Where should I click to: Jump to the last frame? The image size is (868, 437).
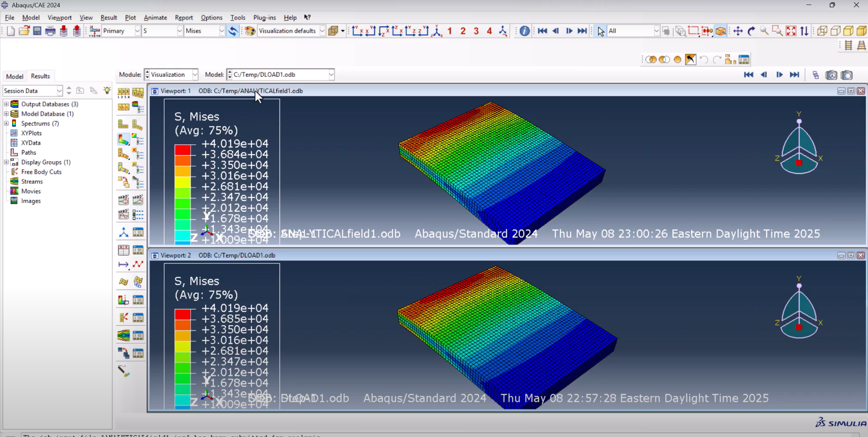pos(582,31)
